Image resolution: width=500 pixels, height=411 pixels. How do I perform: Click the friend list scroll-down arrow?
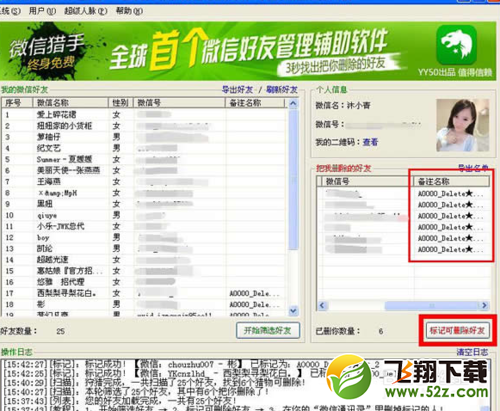tap(293, 311)
